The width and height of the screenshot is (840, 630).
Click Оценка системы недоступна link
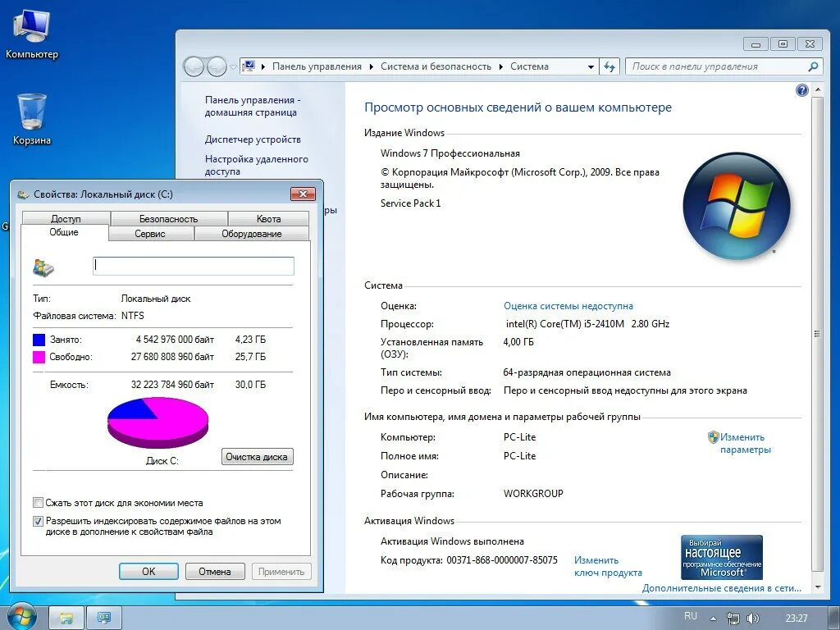568,306
